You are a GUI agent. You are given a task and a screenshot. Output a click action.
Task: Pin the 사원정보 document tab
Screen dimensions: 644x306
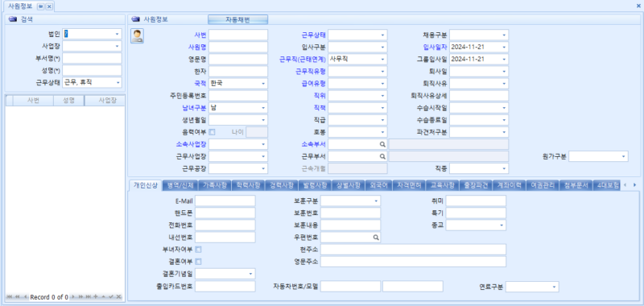41,6
